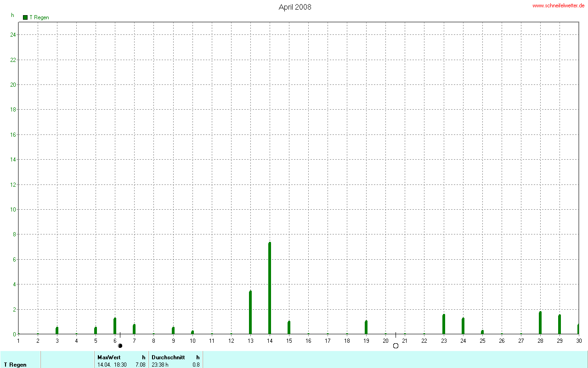Viewport: 588px width, 368px height.
Task: Select the tallest rain bar on day 14
Action: click(x=270, y=288)
